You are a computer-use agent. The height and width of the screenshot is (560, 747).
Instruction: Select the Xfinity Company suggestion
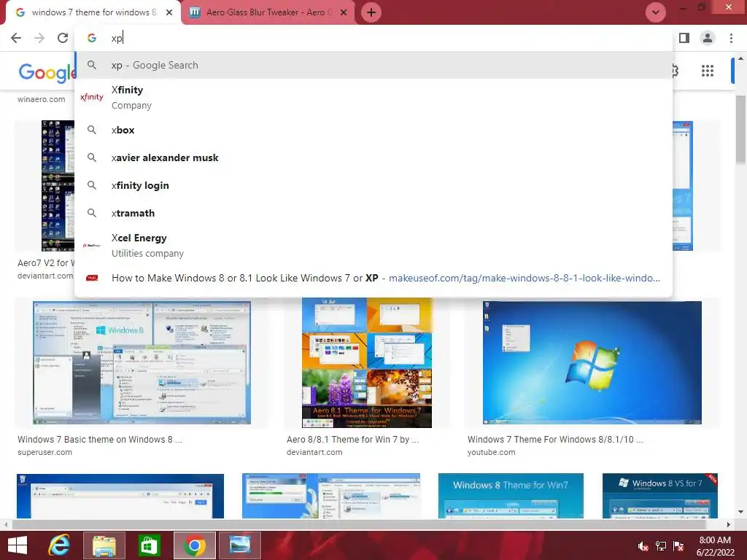point(374,97)
